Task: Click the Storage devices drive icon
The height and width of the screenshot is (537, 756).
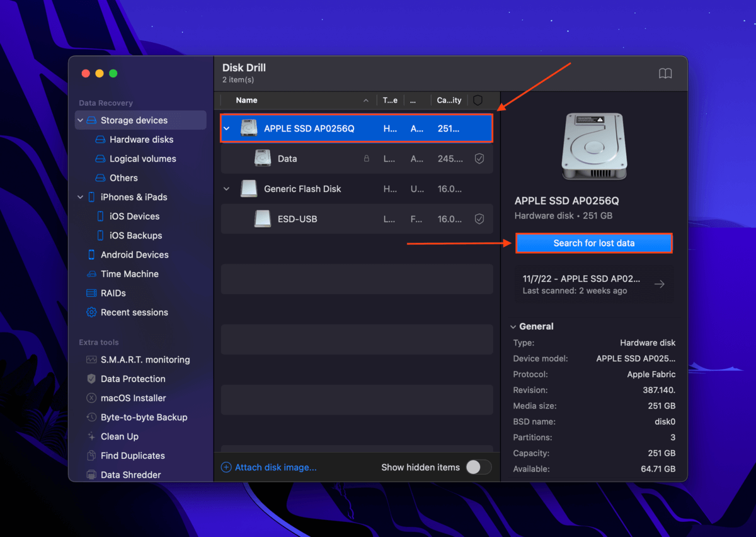Action: click(x=92, y=120)
